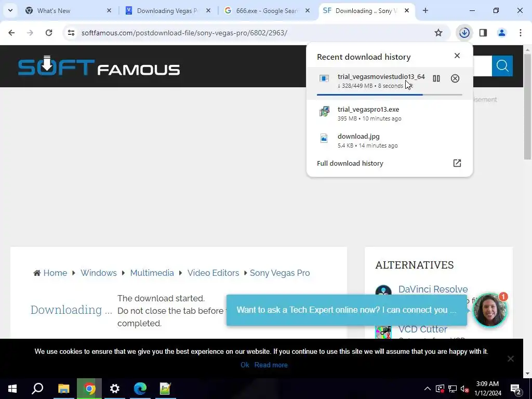
Task: Open Tech Expert chat avatar
Action: (489, 311)
